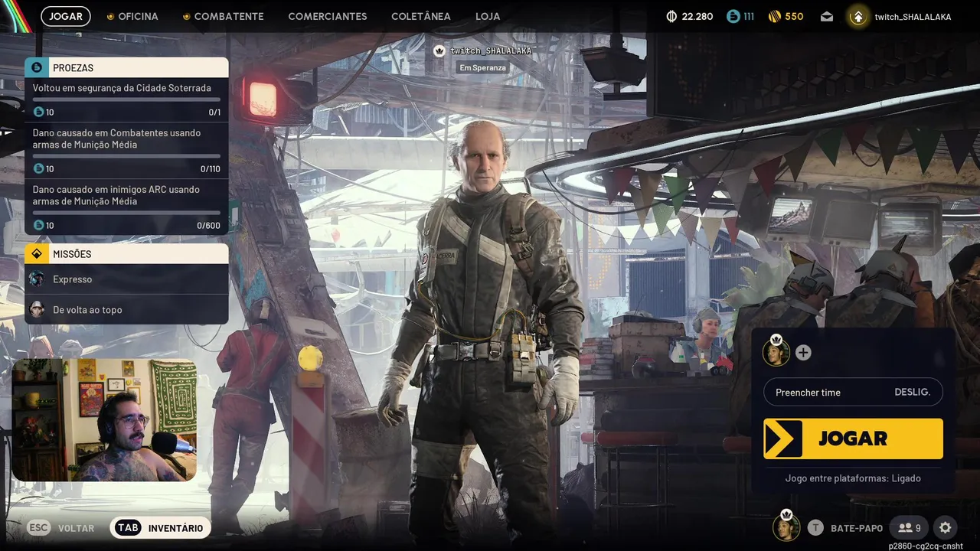Click 'Jogo entre plataformas: Ligado' text
Screen dimensions: 980x551
[x=853, y=478]
